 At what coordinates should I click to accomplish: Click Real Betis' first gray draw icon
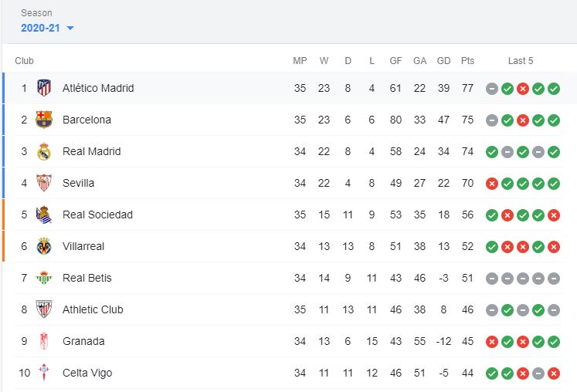[492, 279]
